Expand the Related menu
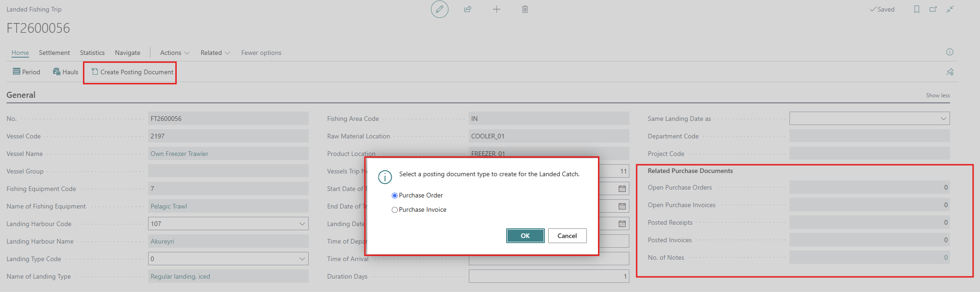980x292 pixels. pyautogui.click(x=215, y=53)
